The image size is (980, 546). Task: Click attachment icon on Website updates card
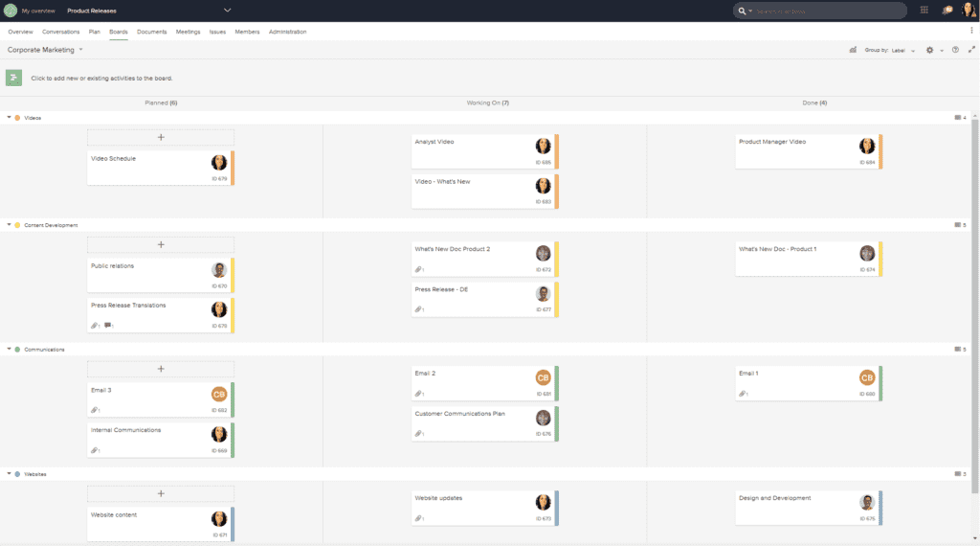pyautogui.click(x=418, y=518)
